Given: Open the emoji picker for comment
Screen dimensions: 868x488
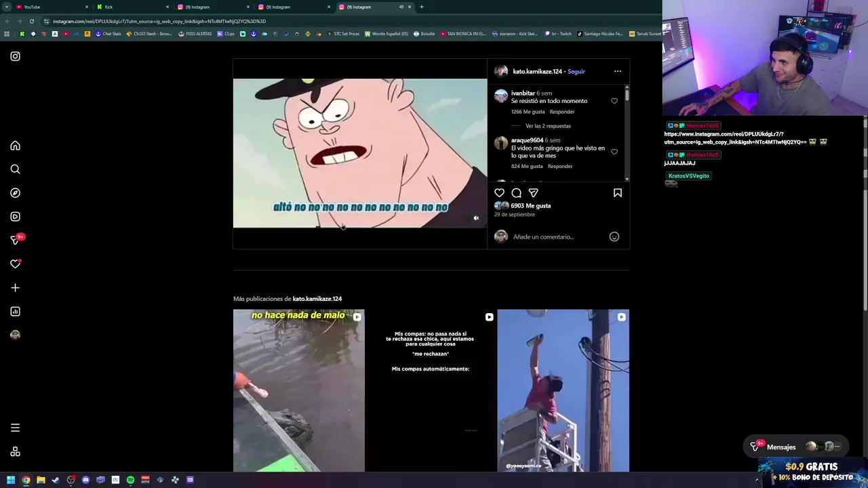Looking at the screenshot, I should tap(614, 237).
